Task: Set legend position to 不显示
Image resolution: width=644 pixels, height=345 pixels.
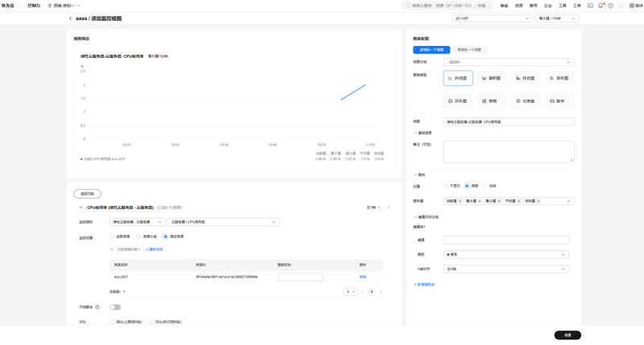Action: (446, 186)
